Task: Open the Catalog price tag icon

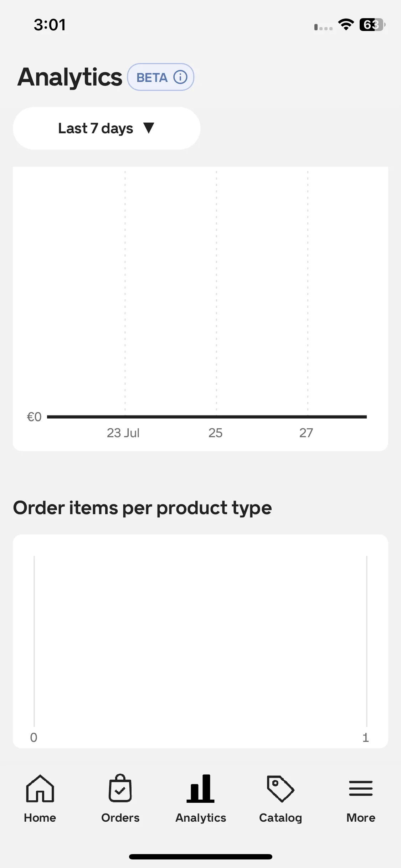Action: pyautogui.click(x=281, y=789)
